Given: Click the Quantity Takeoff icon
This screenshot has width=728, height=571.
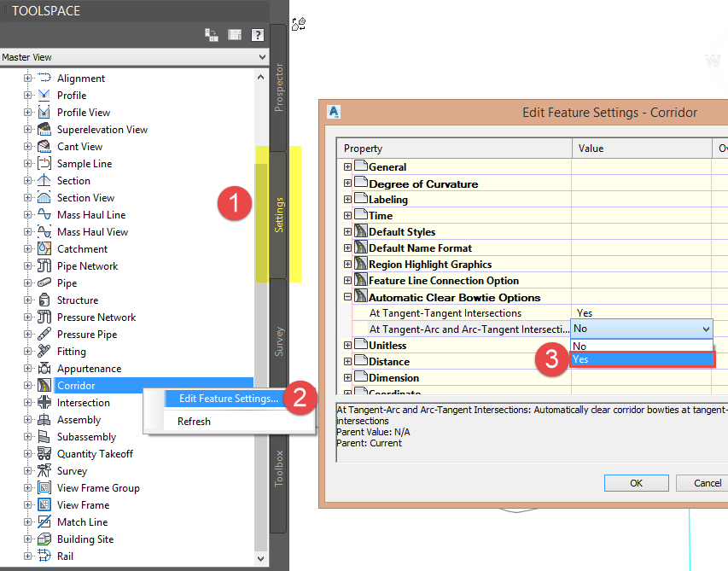Looking at the screenshot, I should coord(44,453).
